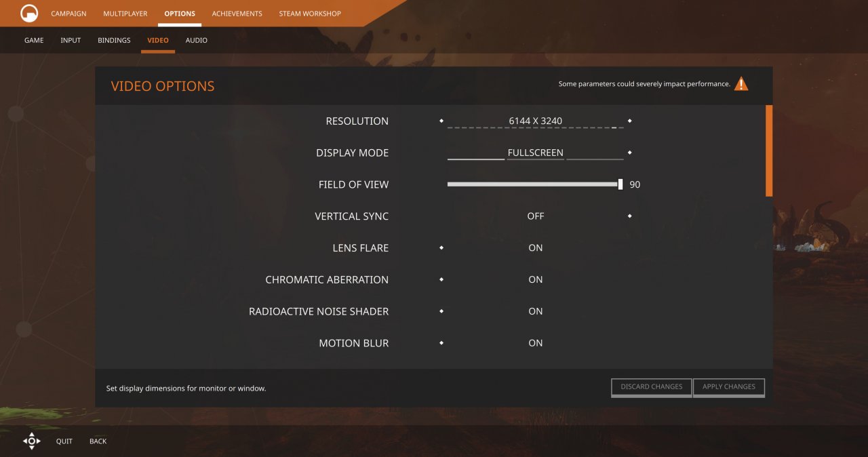Open the Steam Workshop menu
Screen dimensions: 868x457
310,14
